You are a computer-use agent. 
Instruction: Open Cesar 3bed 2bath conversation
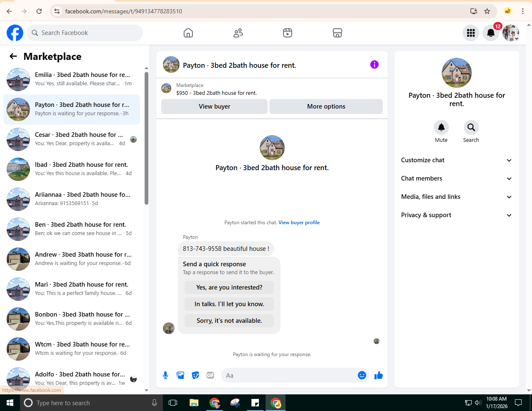[x=72, y=139]
